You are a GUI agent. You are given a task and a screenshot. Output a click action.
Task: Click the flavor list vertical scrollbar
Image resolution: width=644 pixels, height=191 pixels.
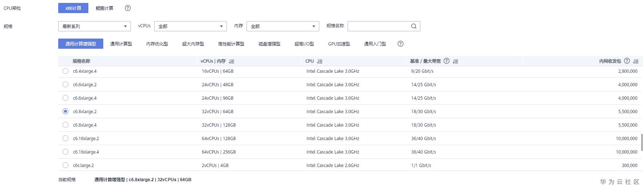pyautogui.click(x=642, y=142)
